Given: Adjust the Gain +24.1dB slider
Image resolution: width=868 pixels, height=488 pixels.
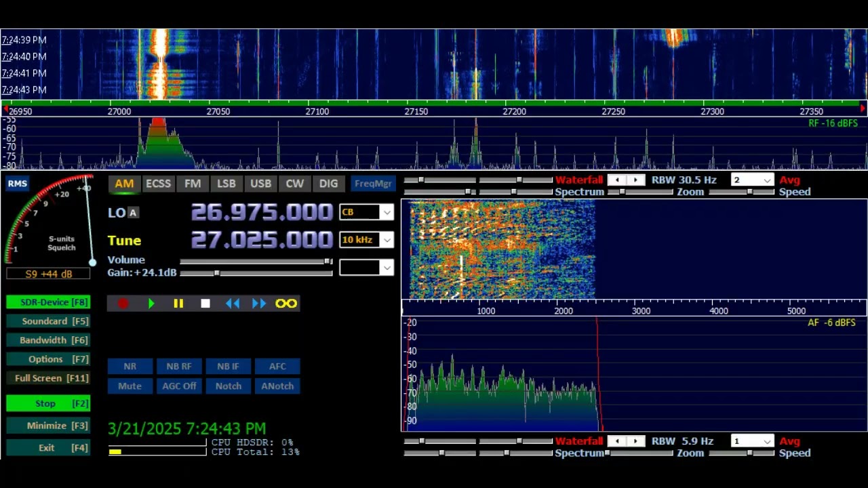Looking at the screenshot, I should click(x=256, y=273).
